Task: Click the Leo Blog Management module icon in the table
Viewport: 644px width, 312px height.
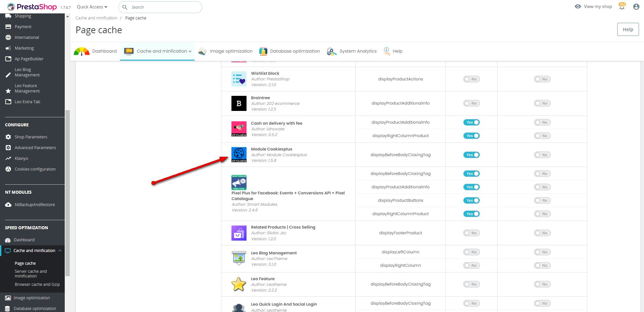Action: pyautogui.click(x=239, y=258)
